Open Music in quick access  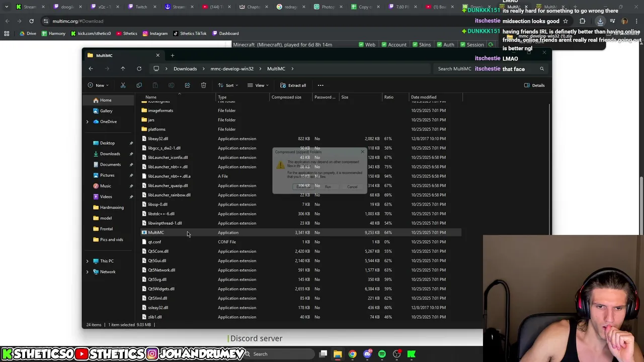105,186
